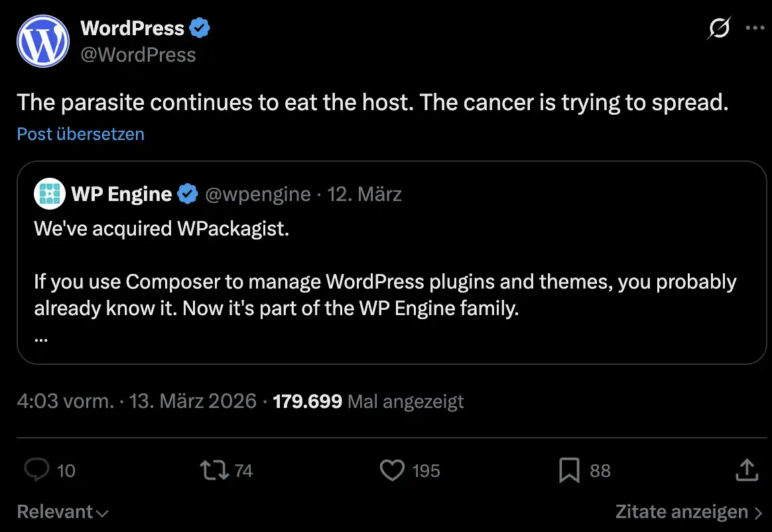Click the WP Engine logo avatar

click(x=50, y=194)
